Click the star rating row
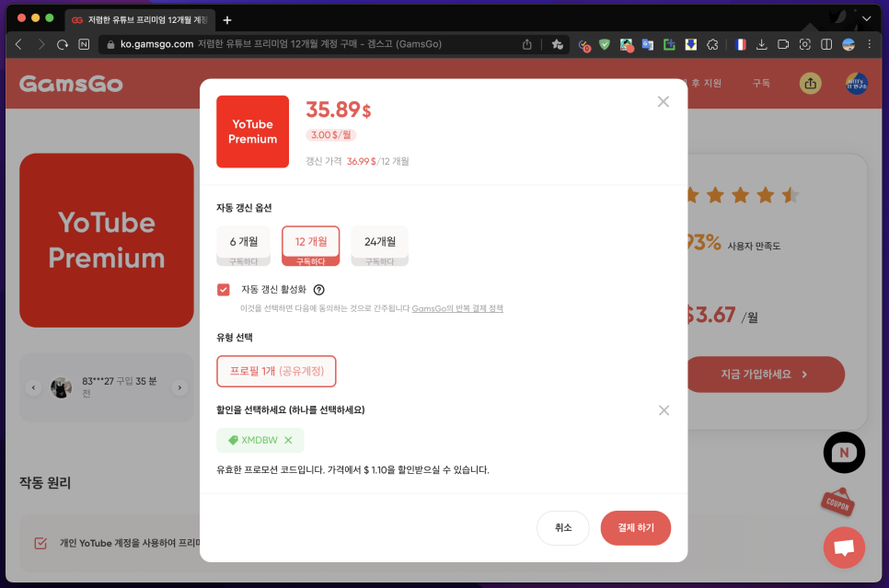 742,196
